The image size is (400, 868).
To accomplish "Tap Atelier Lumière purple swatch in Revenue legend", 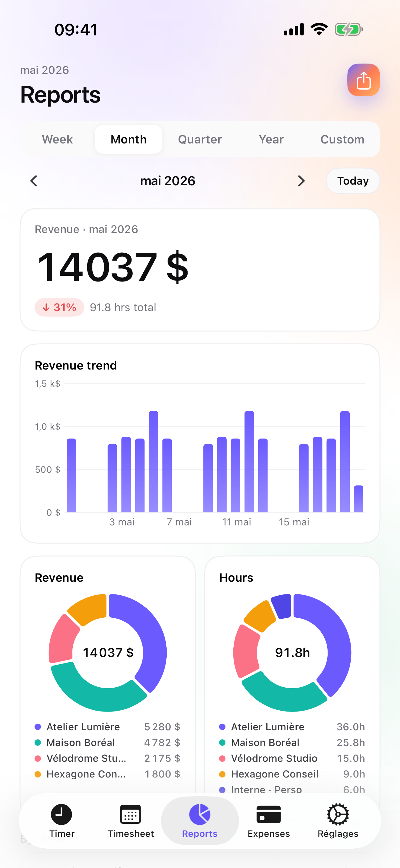I will [x=38, y=727].
